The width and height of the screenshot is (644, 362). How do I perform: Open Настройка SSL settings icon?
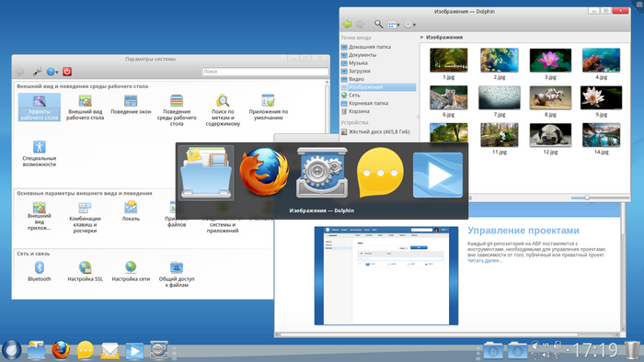(x=85, y=271)
